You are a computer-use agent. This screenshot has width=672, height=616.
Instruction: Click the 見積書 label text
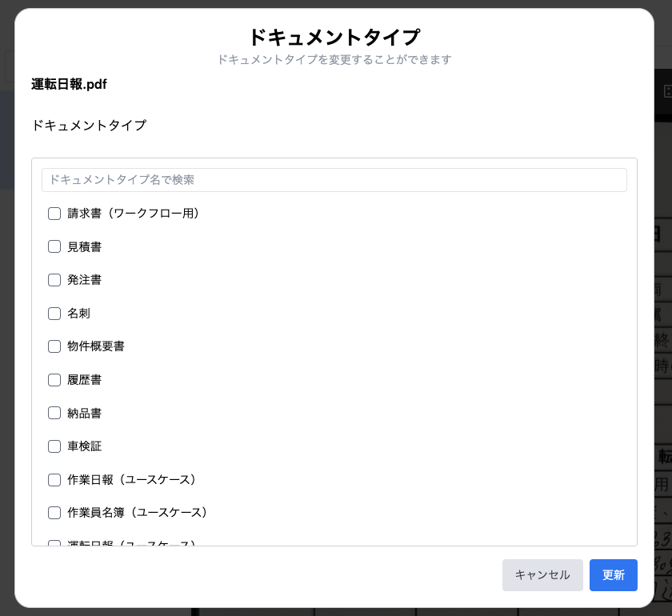pos(85,247)
